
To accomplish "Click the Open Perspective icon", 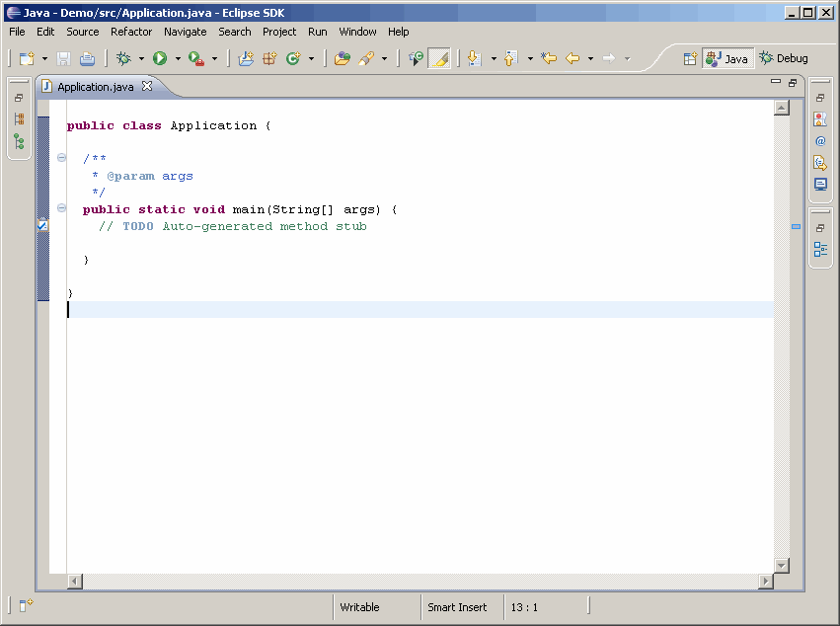I will 691,59.
